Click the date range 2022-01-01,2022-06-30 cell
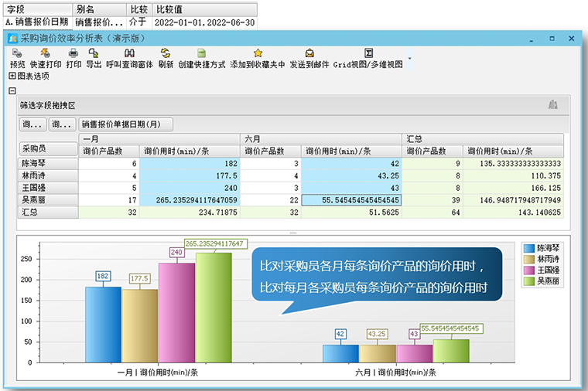 [205, 22]
